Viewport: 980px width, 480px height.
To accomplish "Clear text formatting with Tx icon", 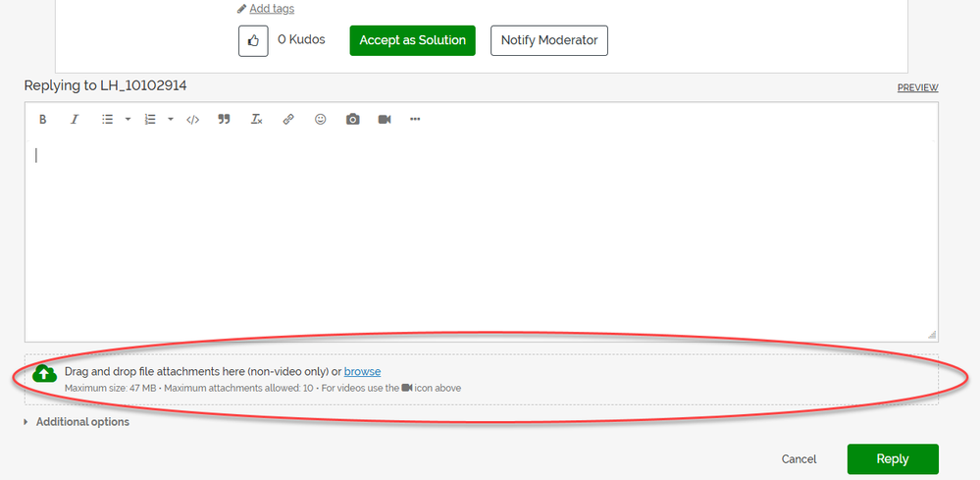I will pyautogui.click(x=256, y=120).
